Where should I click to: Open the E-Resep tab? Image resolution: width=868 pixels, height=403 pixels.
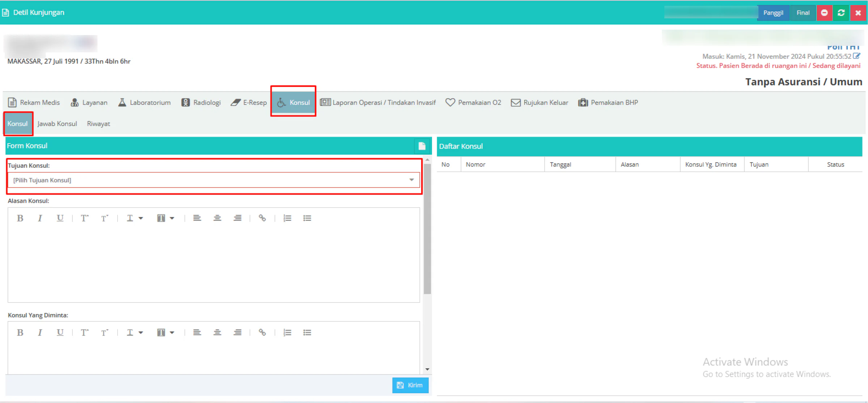249,103
